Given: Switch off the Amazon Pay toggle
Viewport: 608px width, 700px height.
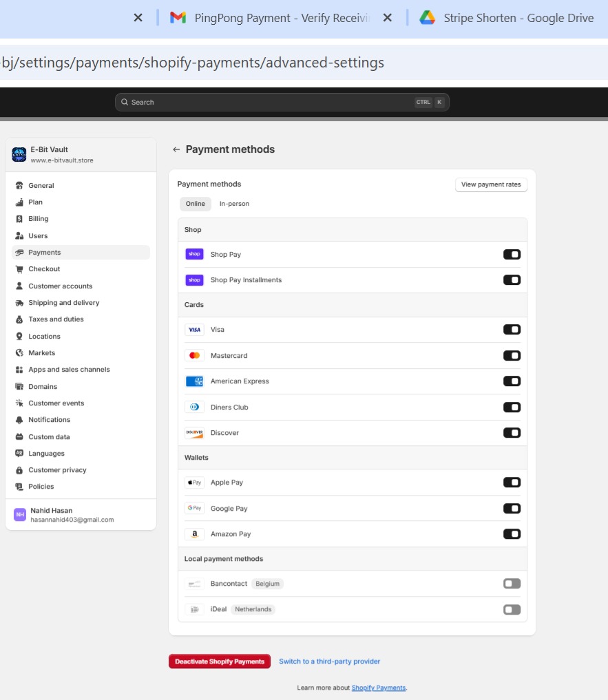Looking at the screenshot, I should (x=512, y=534).
